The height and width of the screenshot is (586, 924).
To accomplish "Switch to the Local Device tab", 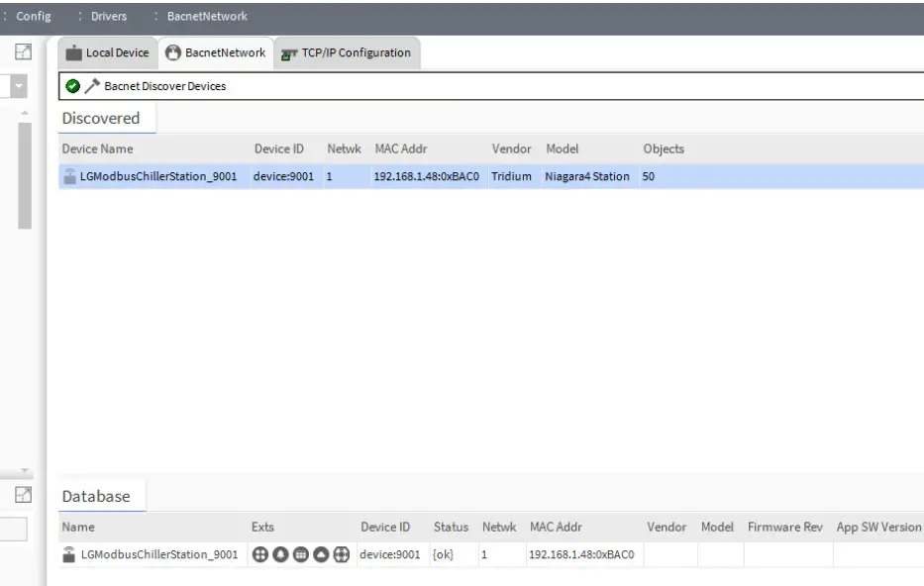I will [x=108, y=53].
